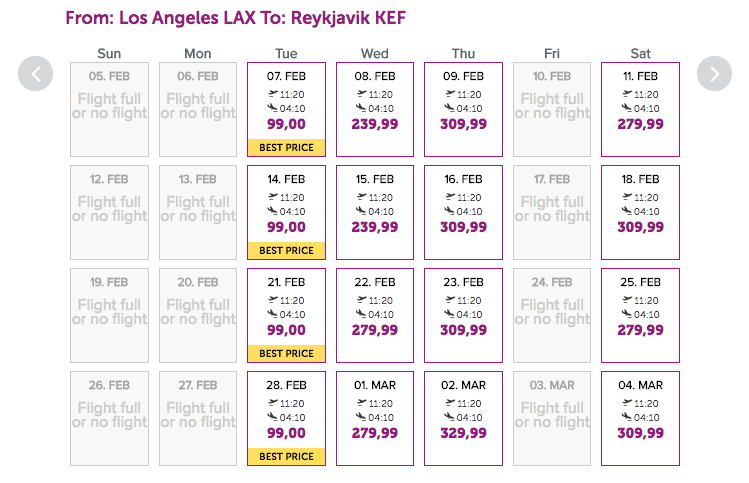Click the Best Price label under 07. FEB
Screen dimensions: 749x483
pyautogui.click(x=286, y=148)
